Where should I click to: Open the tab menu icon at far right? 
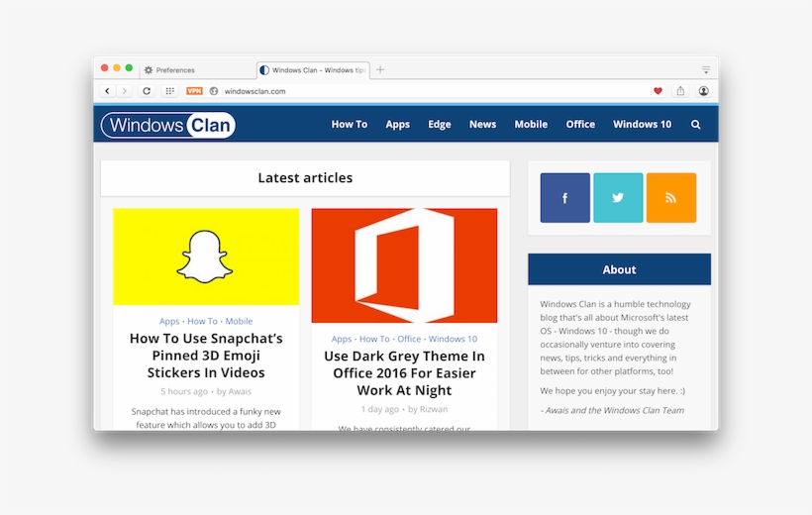706,70
